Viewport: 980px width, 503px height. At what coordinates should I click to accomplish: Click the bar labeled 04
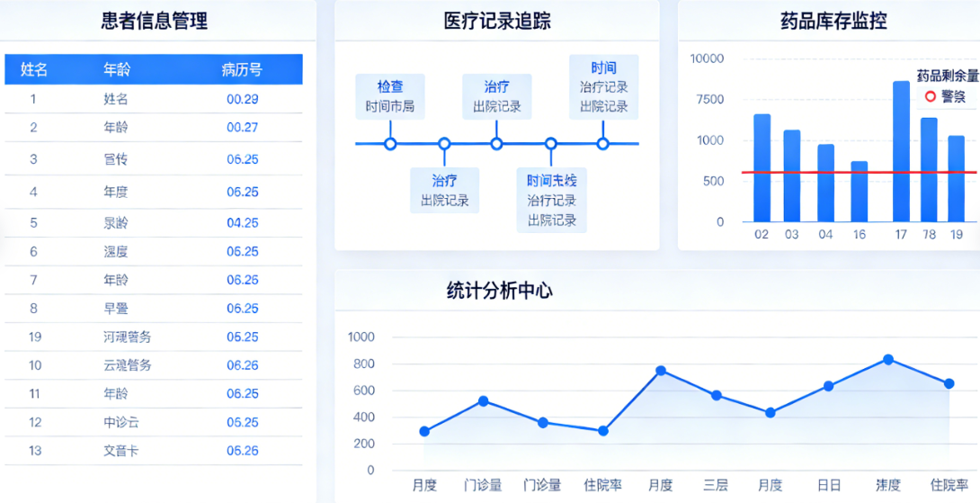(x=825, y=183)
